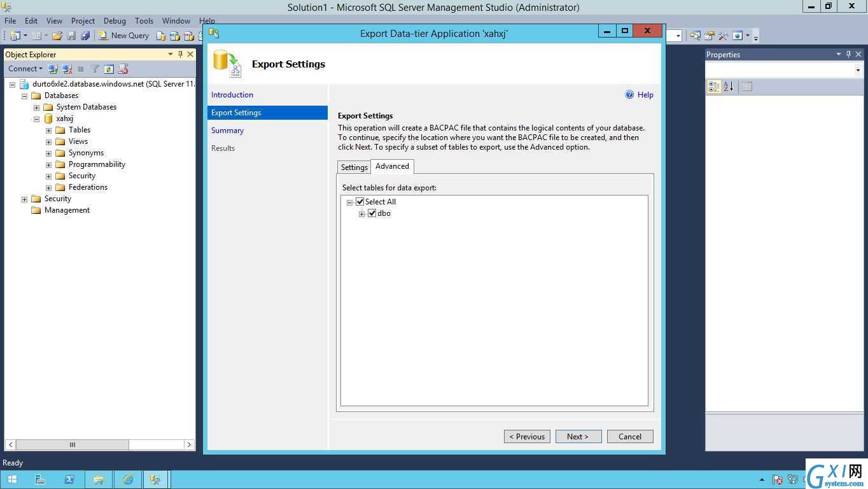
Task: Expand the Programmability folder
Action: coord(48,165)
